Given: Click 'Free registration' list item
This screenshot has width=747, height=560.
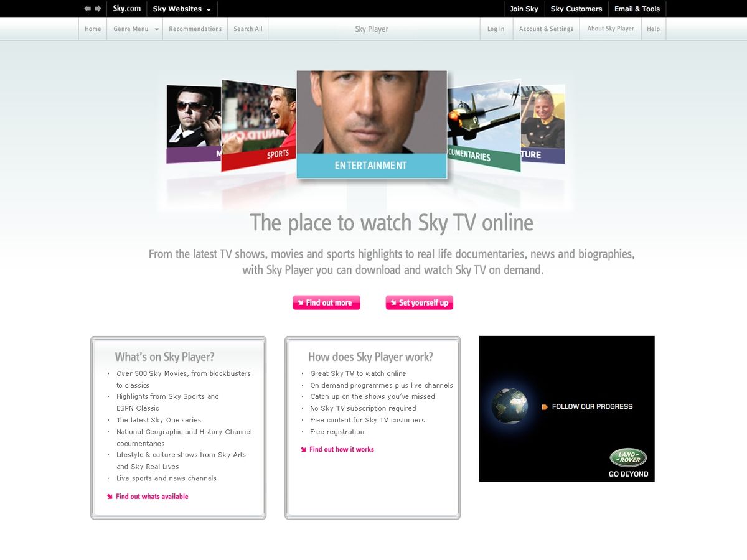Looking at the screenshot, I should tap(337, 432).
